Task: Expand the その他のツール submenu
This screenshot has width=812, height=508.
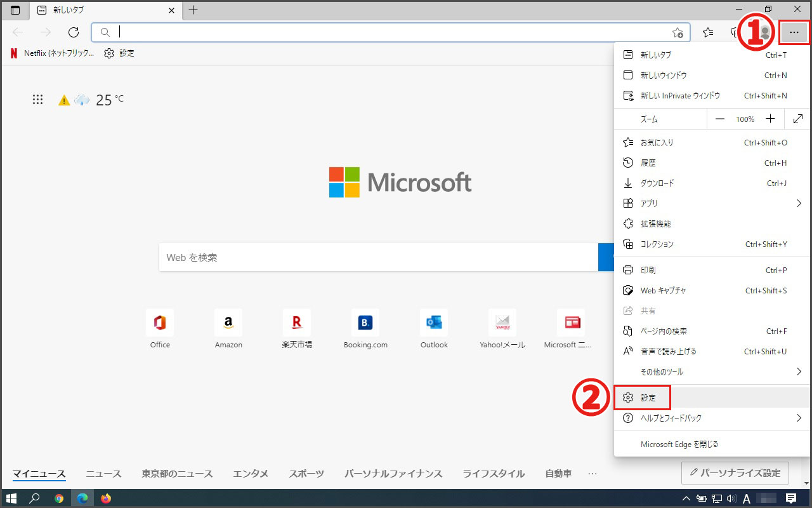Action: pyautogui.click(x=712, y=371)
